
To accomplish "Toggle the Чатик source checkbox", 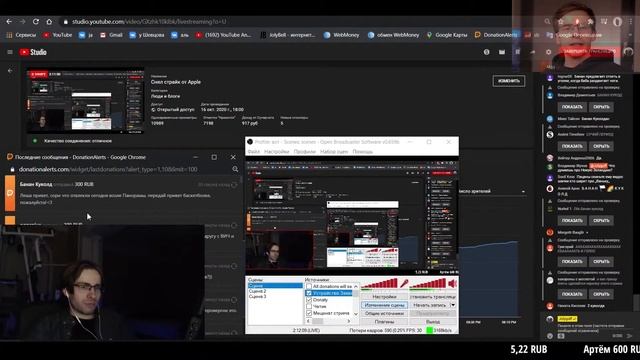I will click(x=309, y=307).
